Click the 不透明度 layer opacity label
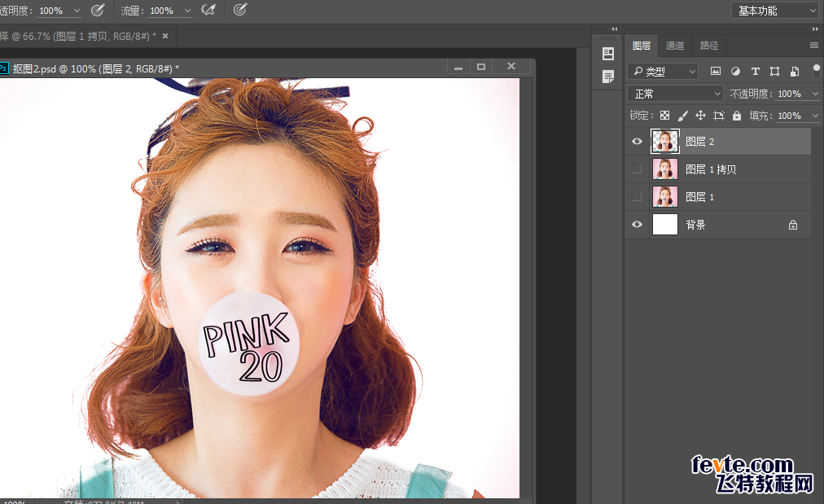Viewport: 824px width, 504px height. tap(751, 94)
